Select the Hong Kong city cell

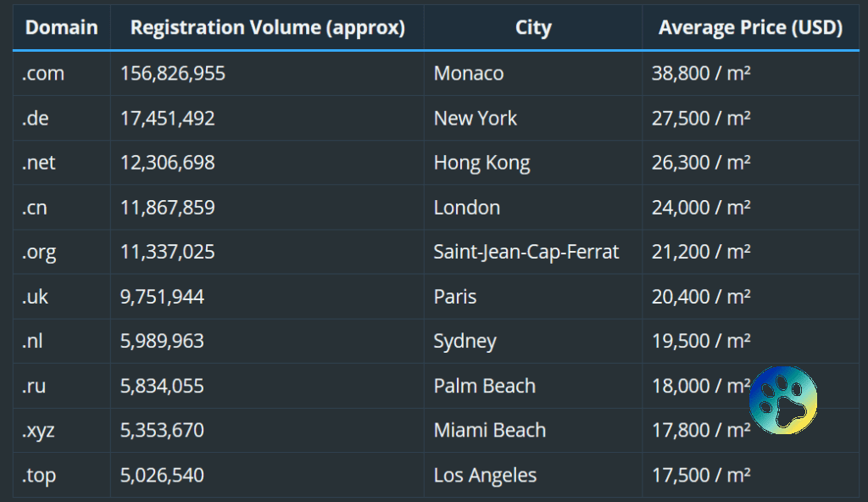point(482,163)
